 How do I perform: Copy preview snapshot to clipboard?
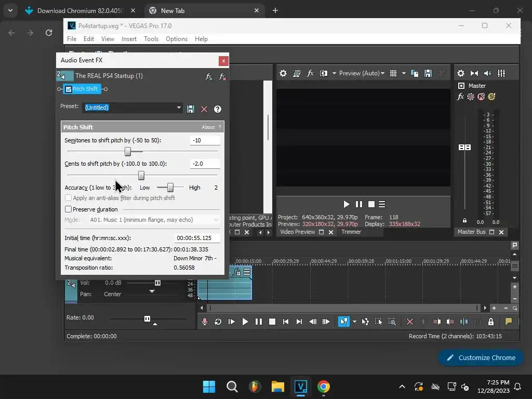[415, 73]
